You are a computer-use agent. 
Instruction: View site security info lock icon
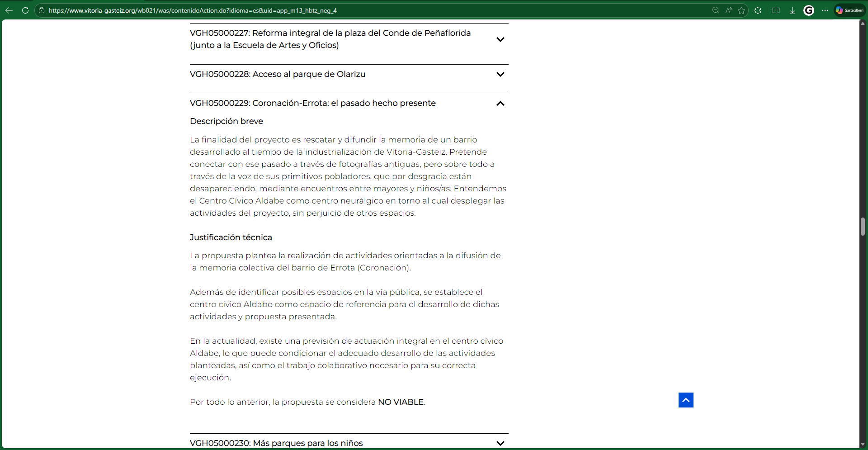click(42, 10)
